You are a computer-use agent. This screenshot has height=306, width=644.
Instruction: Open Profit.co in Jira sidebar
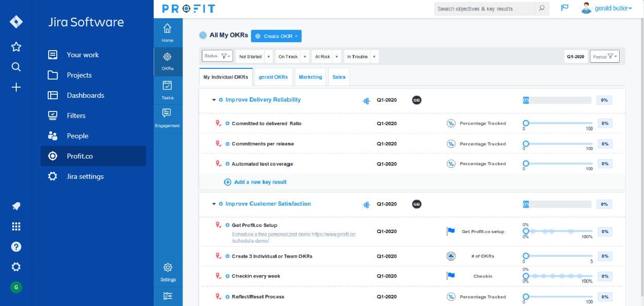[x=93, y=156]
